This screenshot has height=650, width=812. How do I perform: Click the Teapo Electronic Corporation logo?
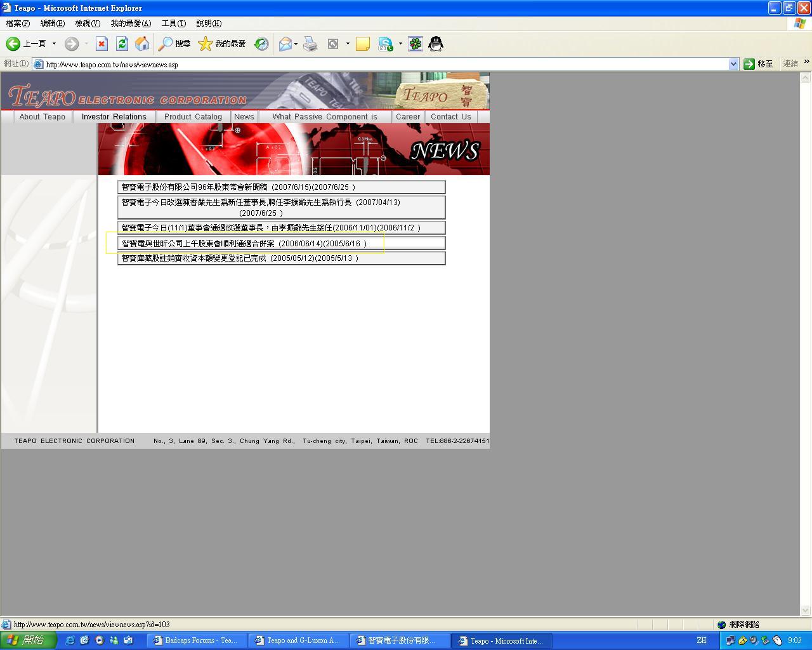128,96
